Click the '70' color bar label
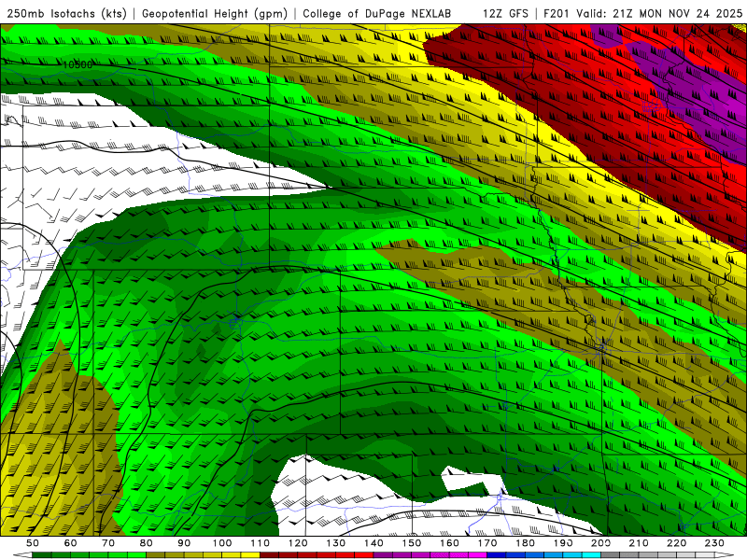This screenshot has height=560, width=747. [x=108, y=543]
